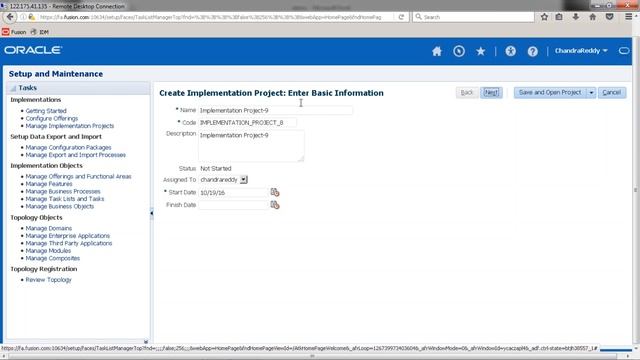640x360 pixels.
Task: Open Manage Domains link
Action: point(49,228)
